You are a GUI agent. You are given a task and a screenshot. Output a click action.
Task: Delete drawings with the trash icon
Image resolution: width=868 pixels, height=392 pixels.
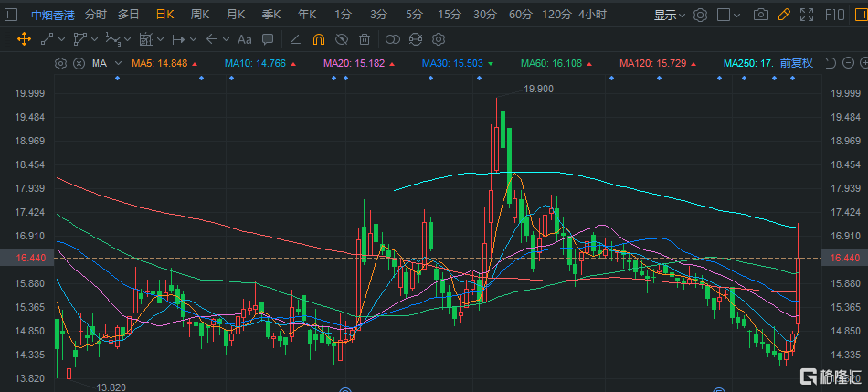(364, 39)
